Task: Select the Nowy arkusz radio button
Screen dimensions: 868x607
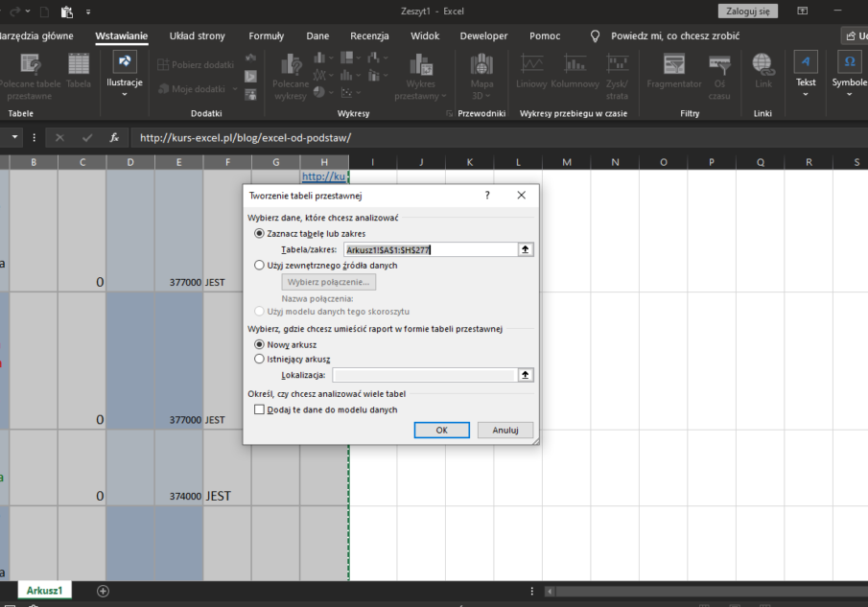Action: pyautogui.click(x=258, y=344)
